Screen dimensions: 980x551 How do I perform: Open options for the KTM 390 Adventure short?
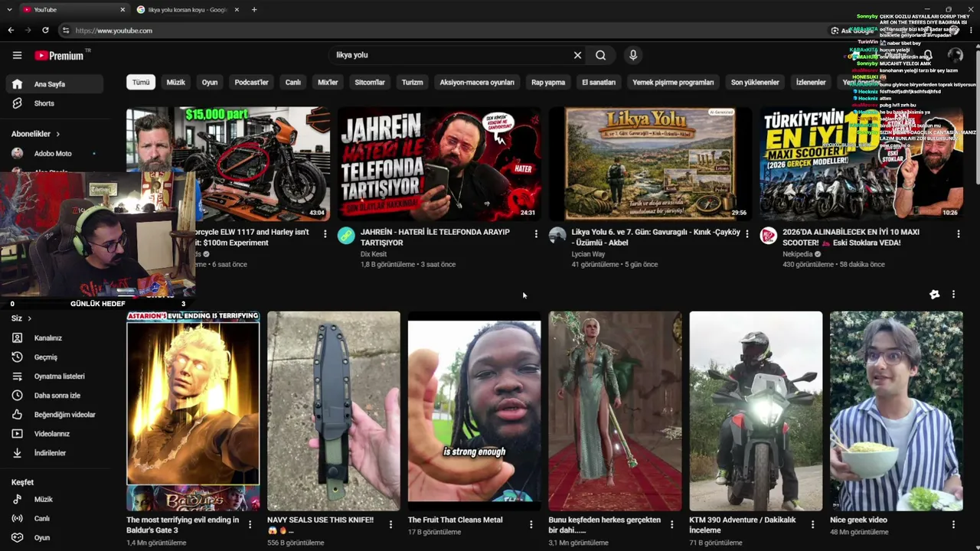812,524
